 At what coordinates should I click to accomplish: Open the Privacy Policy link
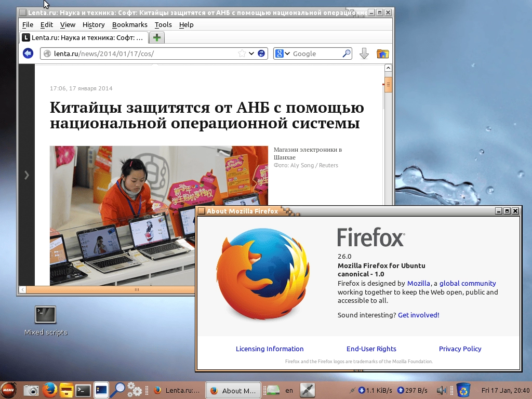[x=460, y=349]
